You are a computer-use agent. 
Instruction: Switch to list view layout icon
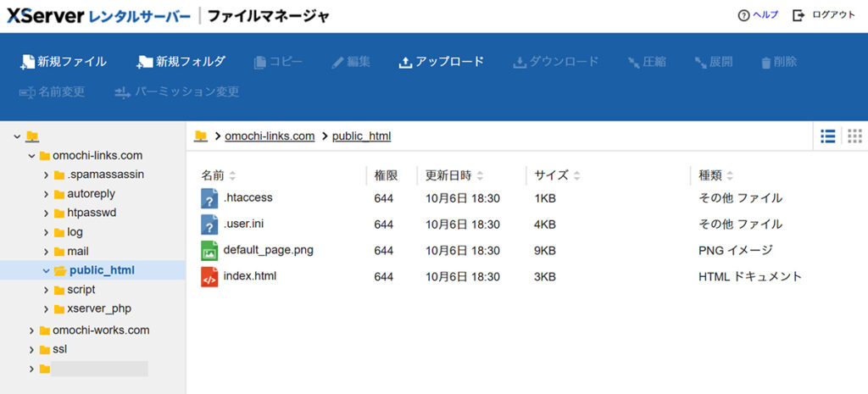[x=828, y=136]
